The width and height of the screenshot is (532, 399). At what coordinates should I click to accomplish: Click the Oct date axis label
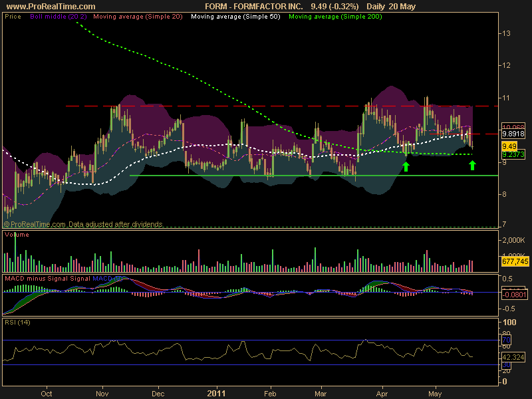pos(47,394)
